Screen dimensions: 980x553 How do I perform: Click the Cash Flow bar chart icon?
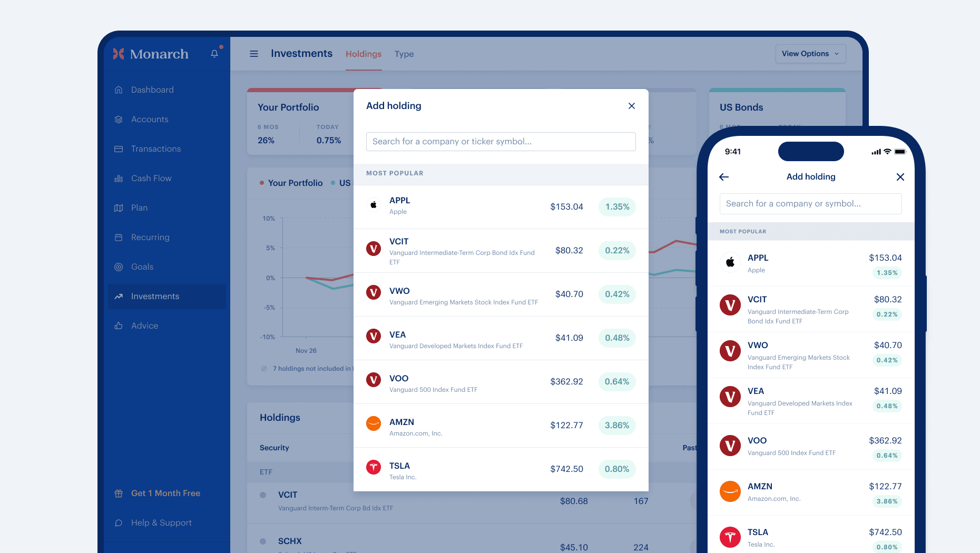(x=119, y=179)
